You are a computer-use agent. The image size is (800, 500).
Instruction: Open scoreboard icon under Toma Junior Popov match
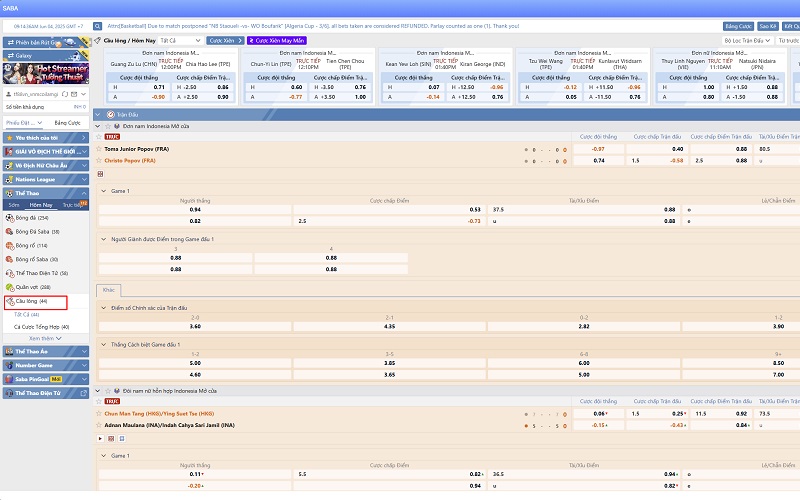(x=101, y=174)
